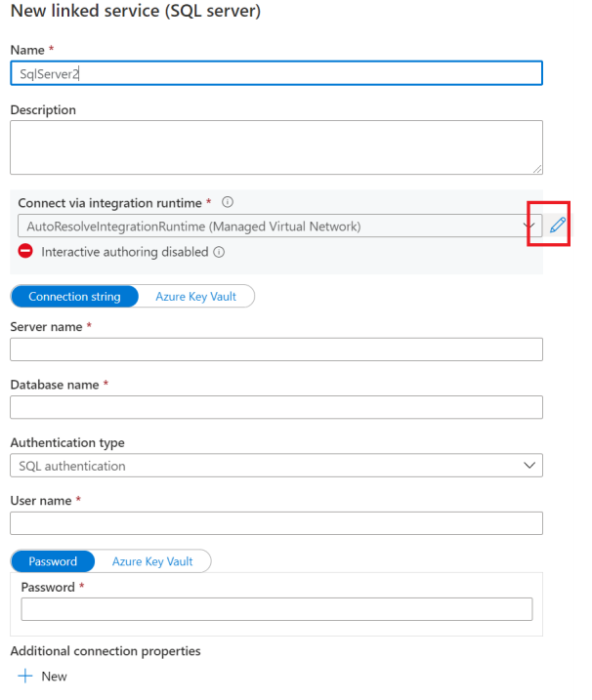Click the User name input field
The width and height of the screenshot is (592, 700).
pos(275,523)
